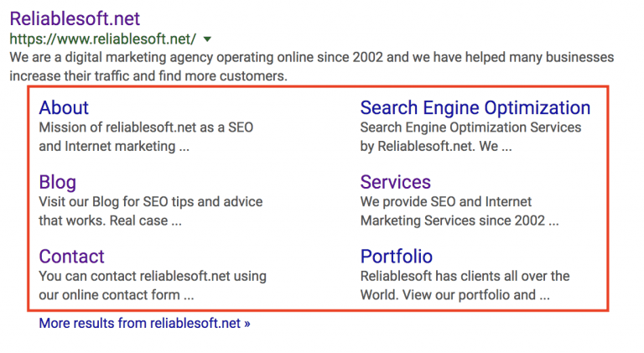Screen dimensions: 644x353
Task: Click the 'We provide SEO' Services description
Action: coord(445,202)
